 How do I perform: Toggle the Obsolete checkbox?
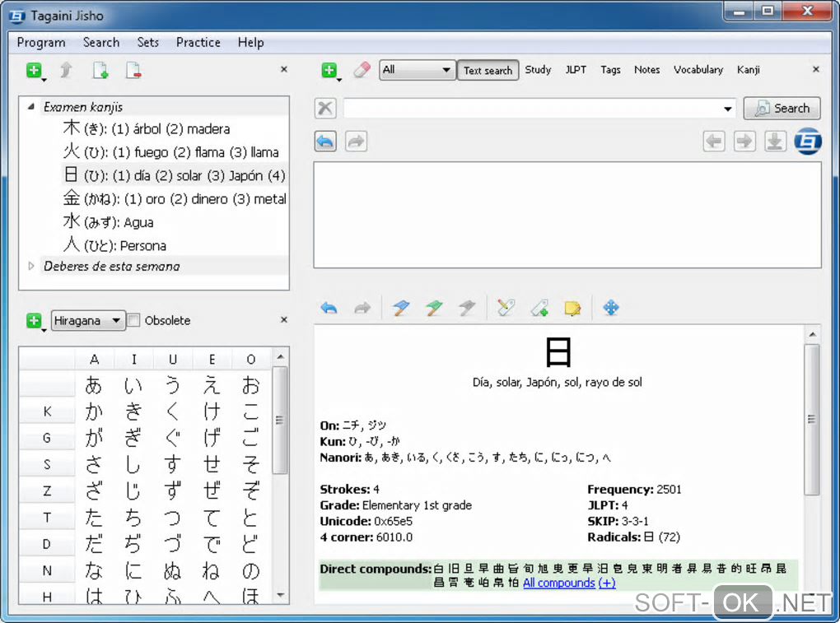[134, 321]
